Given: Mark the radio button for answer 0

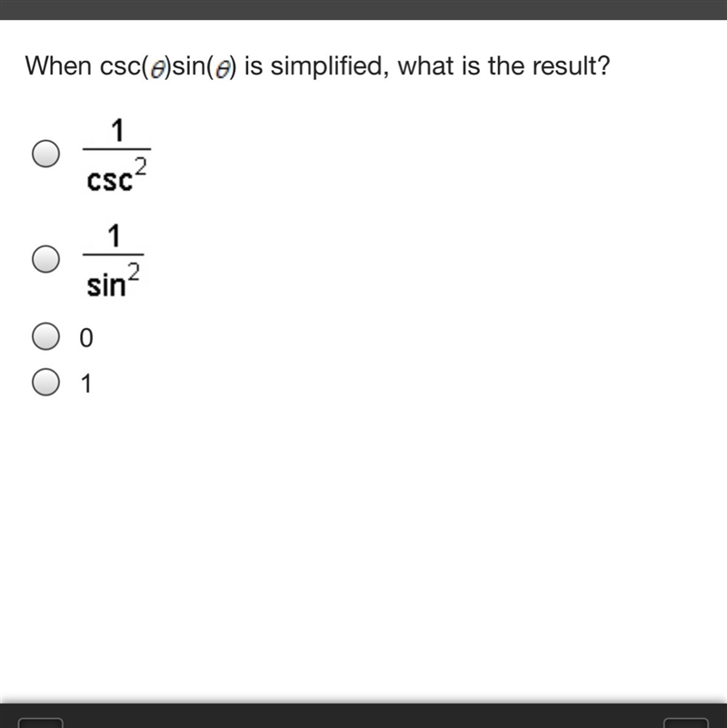Looking at the screenshot, I should click(x=46, y=336).
